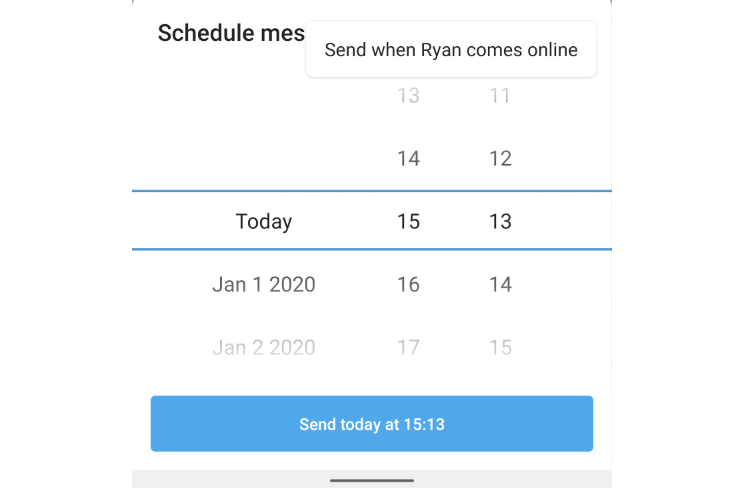Viewport: 751px width, 488px height.
Task: Tap selected hour 15 in hour column
Action: 408,221
